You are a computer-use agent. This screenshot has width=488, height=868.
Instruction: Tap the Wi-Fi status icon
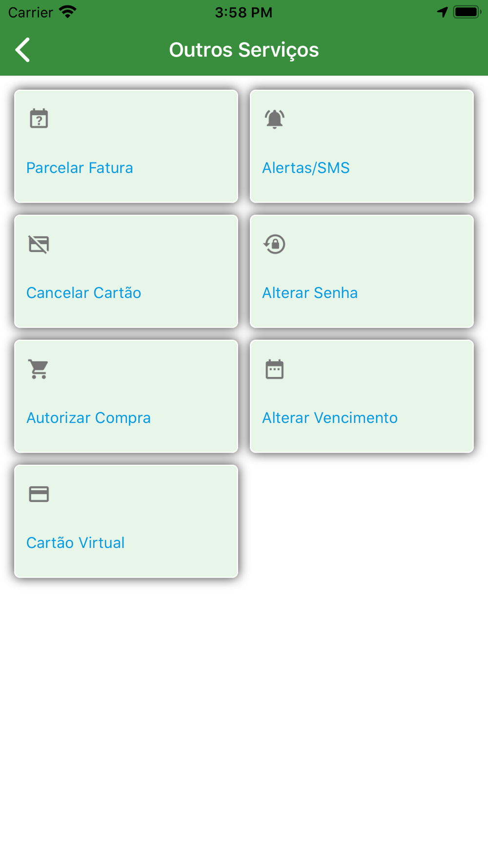click(x=68, y=12)
